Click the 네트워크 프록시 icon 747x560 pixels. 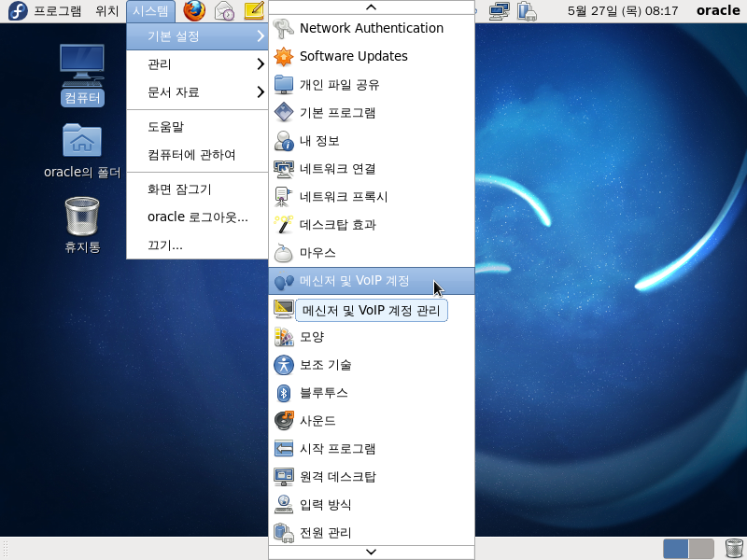click(x=284, y=197)
